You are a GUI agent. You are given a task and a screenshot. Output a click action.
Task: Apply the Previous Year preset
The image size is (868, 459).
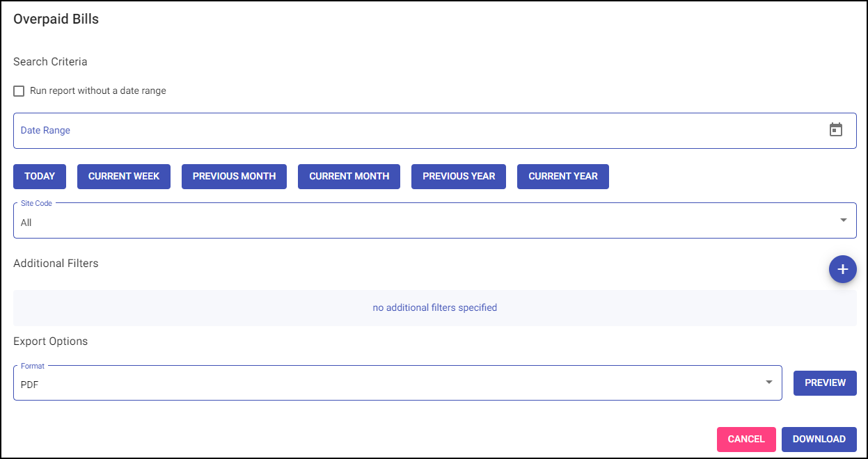click(x=459, y=177)
